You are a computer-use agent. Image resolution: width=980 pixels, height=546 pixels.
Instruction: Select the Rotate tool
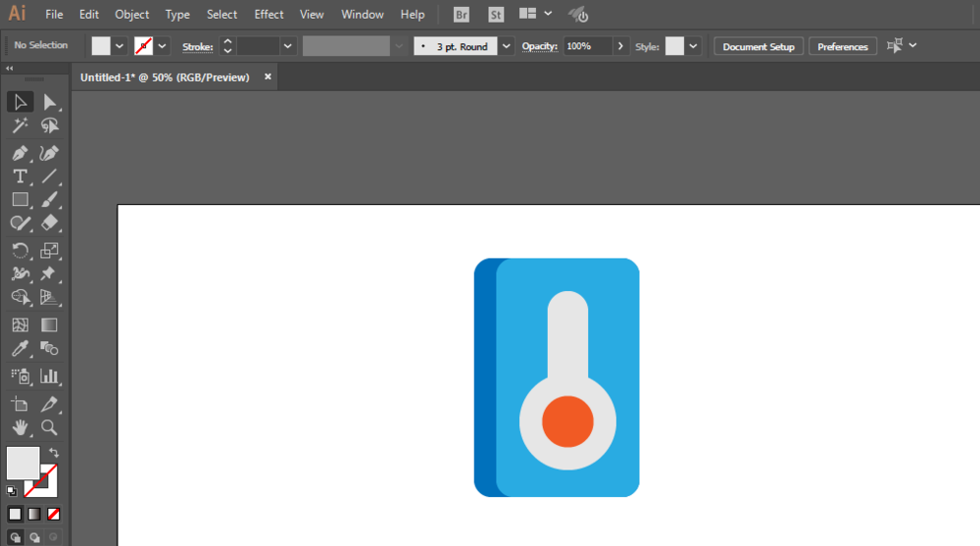pyautogui.click(x=20, y=251)
